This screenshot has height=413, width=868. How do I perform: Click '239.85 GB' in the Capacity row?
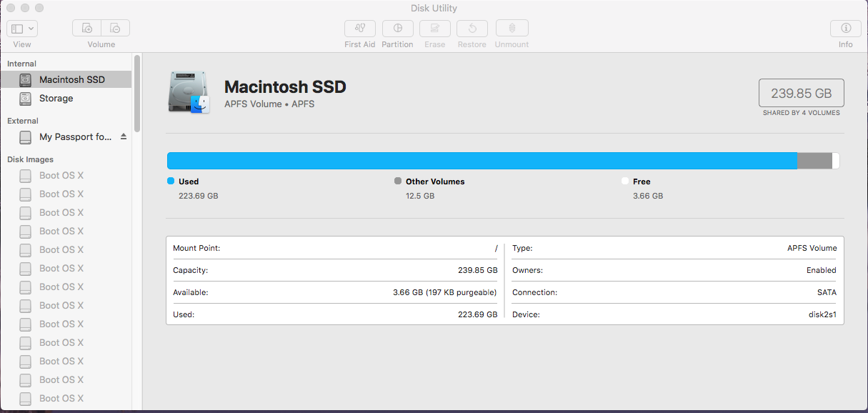[x=477, y=270]
